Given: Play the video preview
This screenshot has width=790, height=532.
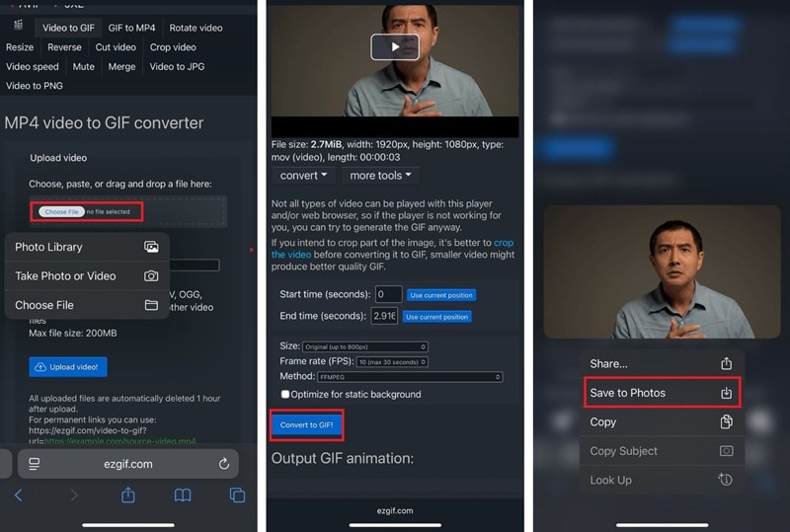Looking at the screenshot, I should (x=395, y=46).
